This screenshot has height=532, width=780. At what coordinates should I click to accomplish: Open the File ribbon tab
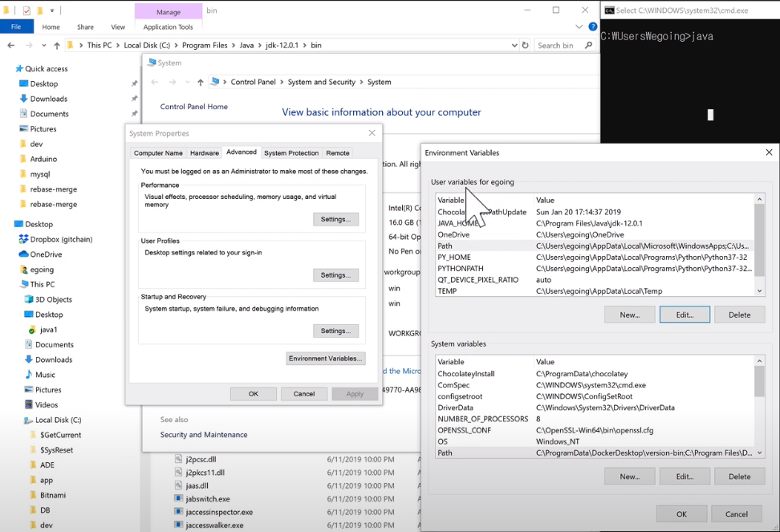tap(16, 26)
